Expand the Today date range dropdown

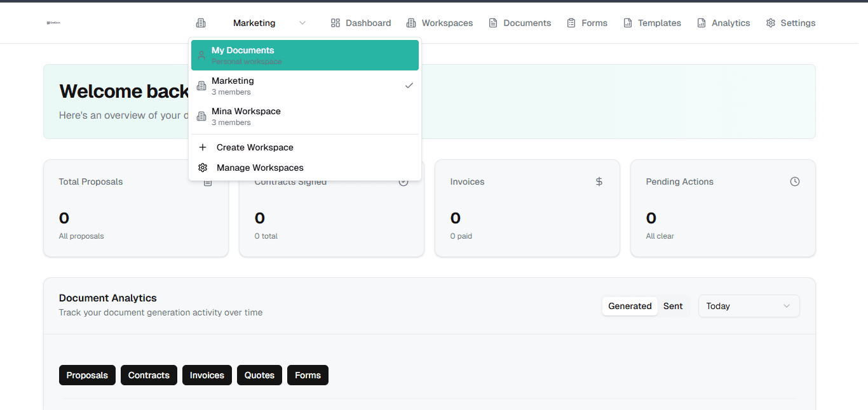tap(749, 305)
